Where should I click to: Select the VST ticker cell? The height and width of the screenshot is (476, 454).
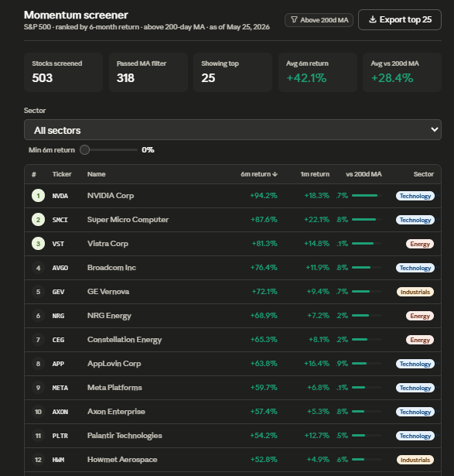pyautogui.click(x=58, y=244)
